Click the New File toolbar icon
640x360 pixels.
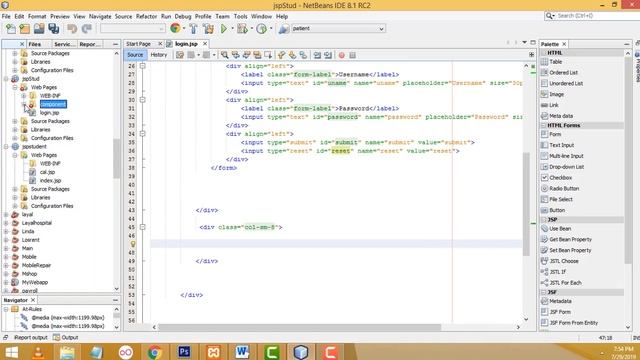[11, 29]
